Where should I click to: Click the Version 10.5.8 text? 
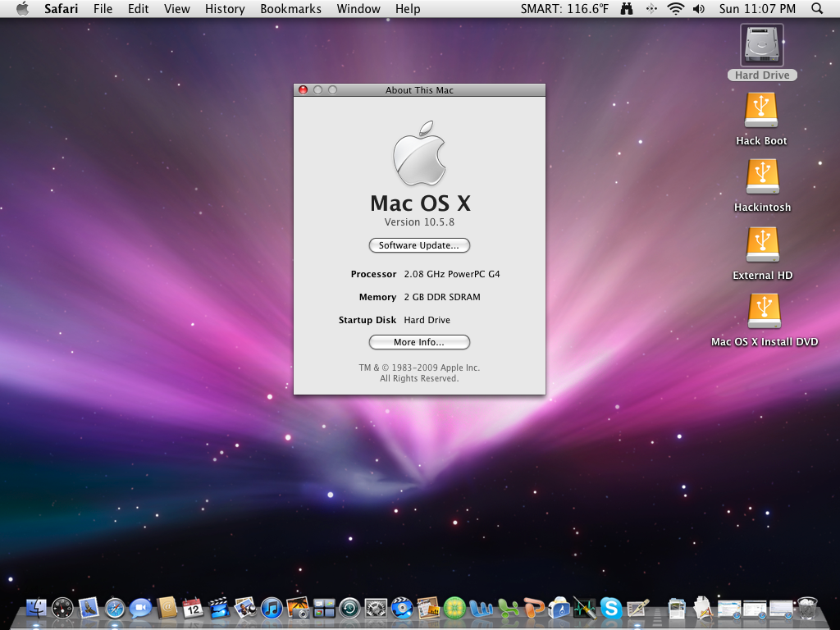[419, 221]
